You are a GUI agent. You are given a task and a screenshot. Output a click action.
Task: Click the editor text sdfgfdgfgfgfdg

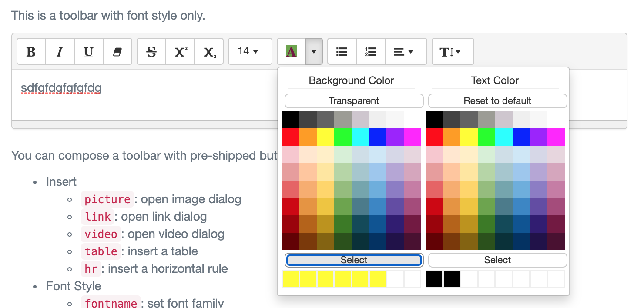(x=61, y=89)
